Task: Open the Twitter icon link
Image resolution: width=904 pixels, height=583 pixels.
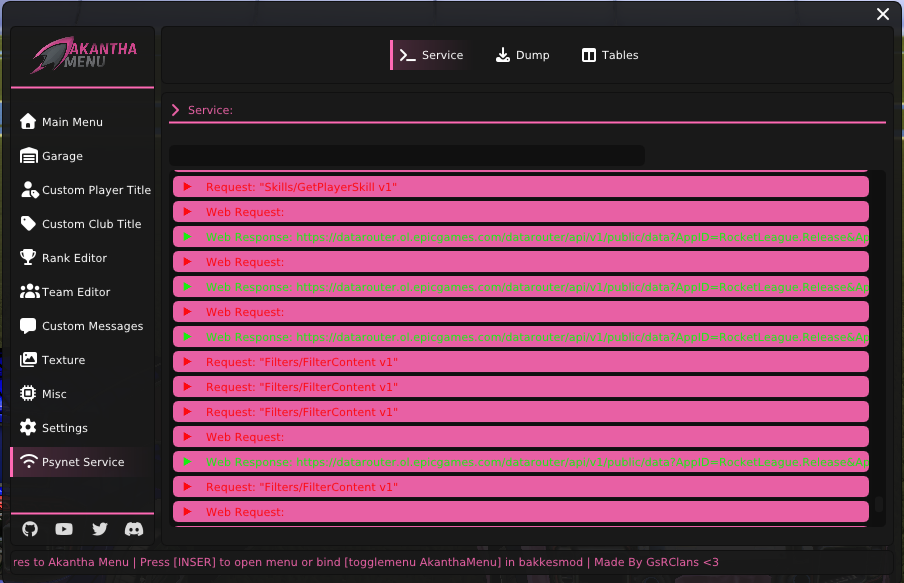Action: click(99, 529)
